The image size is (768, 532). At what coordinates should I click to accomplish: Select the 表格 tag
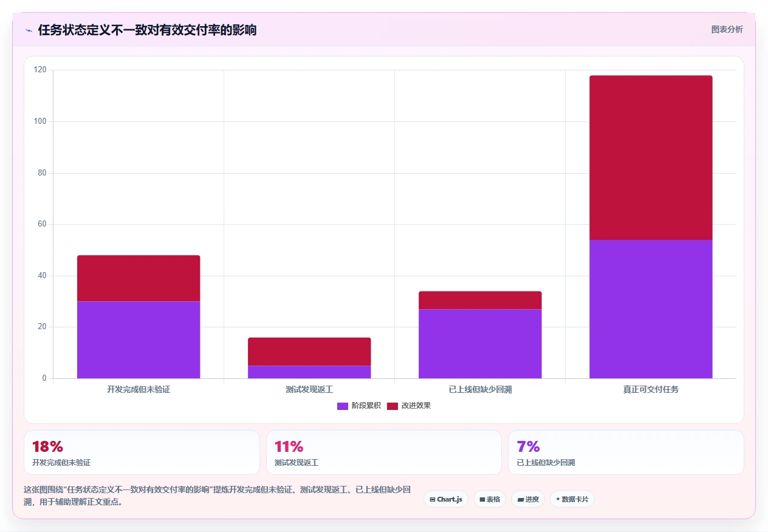click(489, 499)
